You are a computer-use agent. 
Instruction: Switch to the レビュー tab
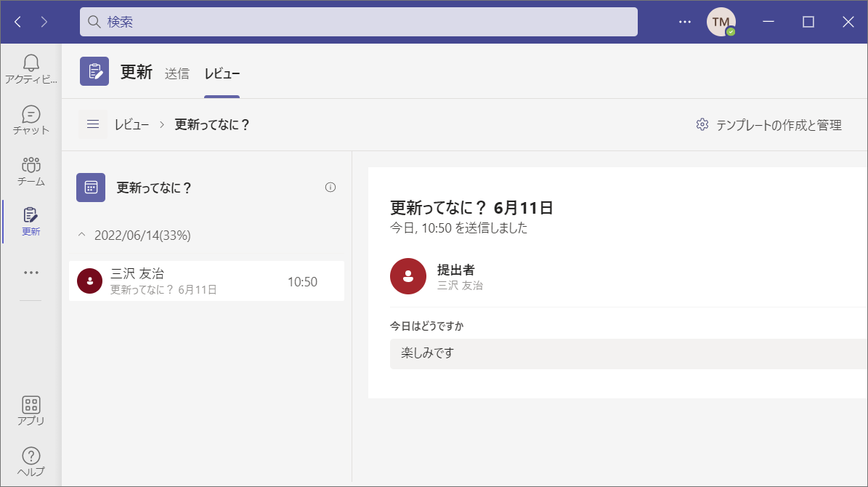pyautogui.click(x=222, y=73)
